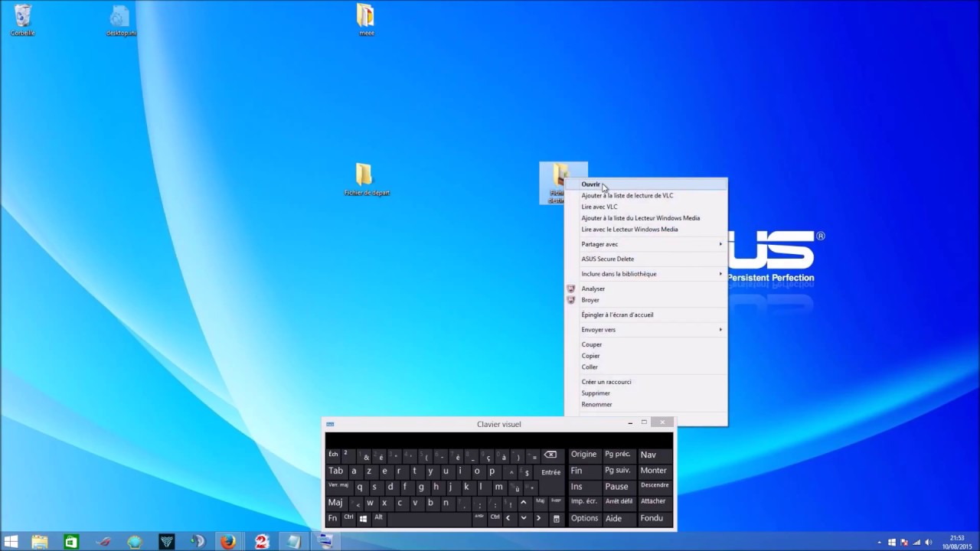980x551 pixels.
Task: Launch Windows Store from the taskbar
Action: pos(71,542)
